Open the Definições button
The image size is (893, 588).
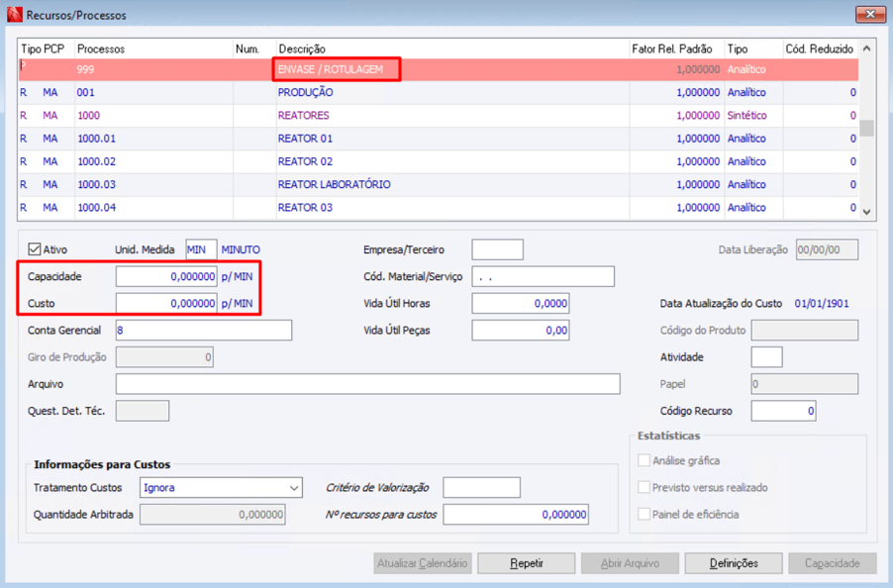coord(734,563)
